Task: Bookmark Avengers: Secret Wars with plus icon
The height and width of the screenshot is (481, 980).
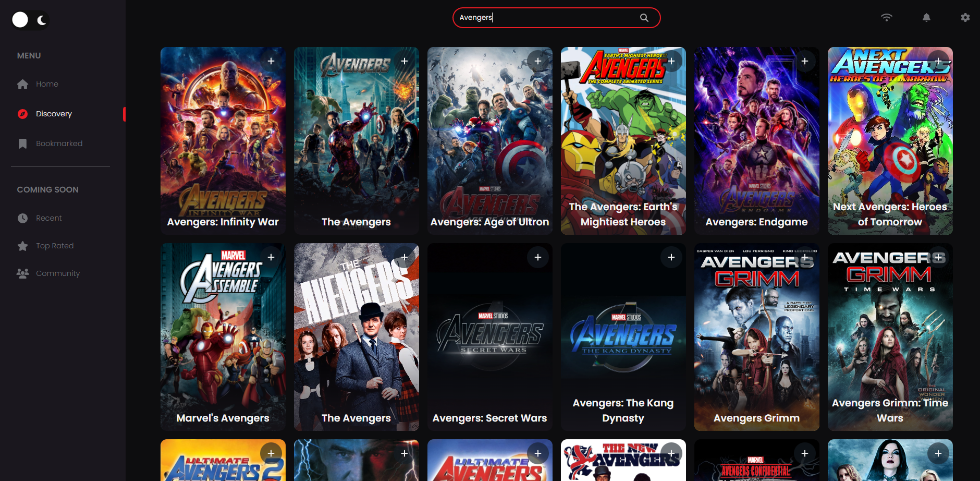Action: 538,257
